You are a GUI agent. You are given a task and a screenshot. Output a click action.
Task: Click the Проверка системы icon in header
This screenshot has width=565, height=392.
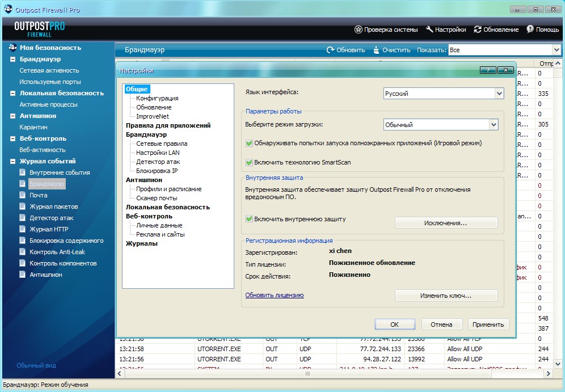358,29
